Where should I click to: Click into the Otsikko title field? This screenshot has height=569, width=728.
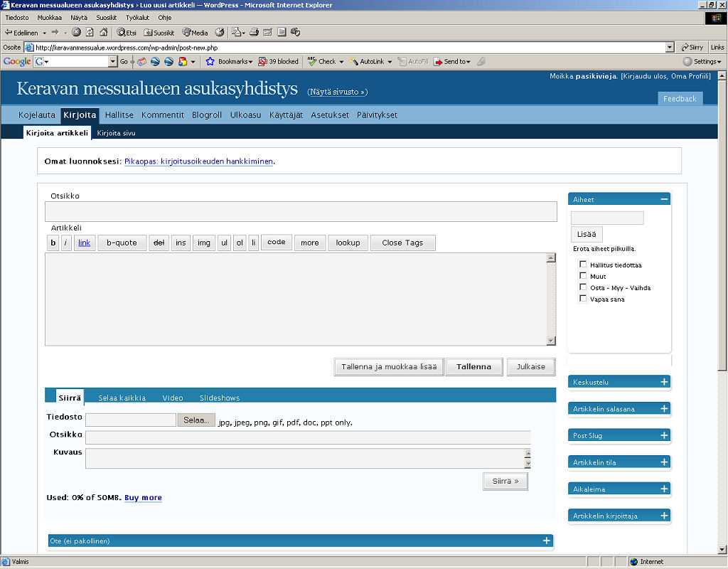301,212
